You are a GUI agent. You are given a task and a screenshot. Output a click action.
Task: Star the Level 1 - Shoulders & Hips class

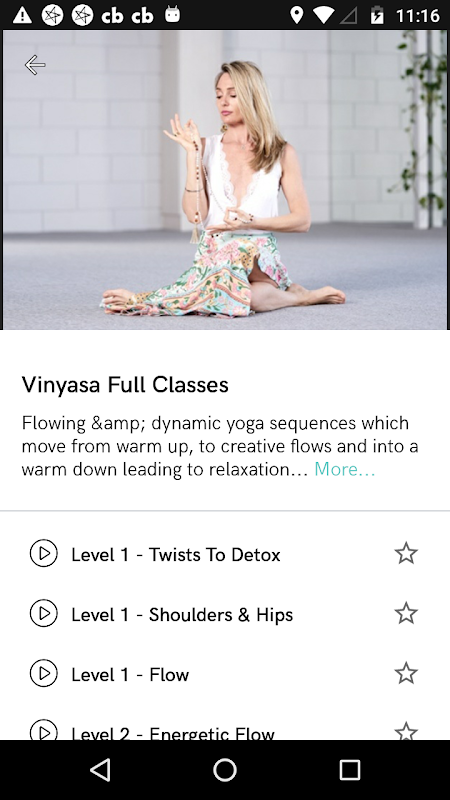406,613
